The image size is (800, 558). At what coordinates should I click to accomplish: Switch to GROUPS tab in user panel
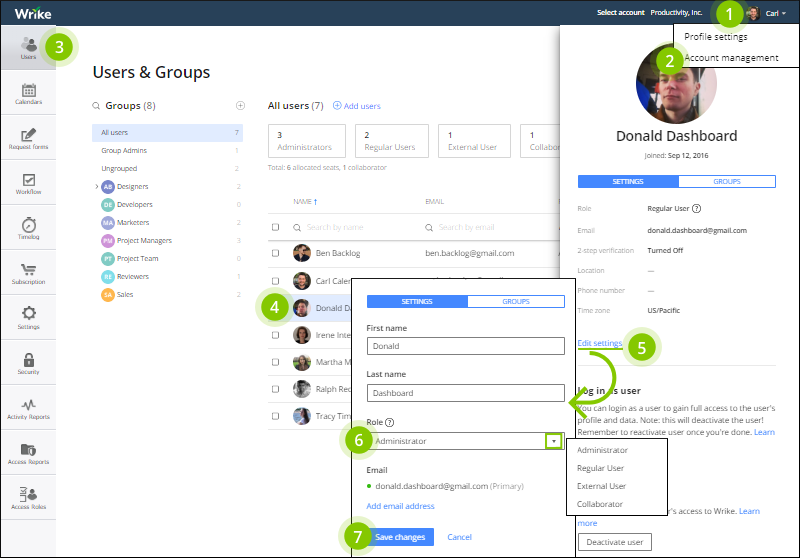pos(727,182)
